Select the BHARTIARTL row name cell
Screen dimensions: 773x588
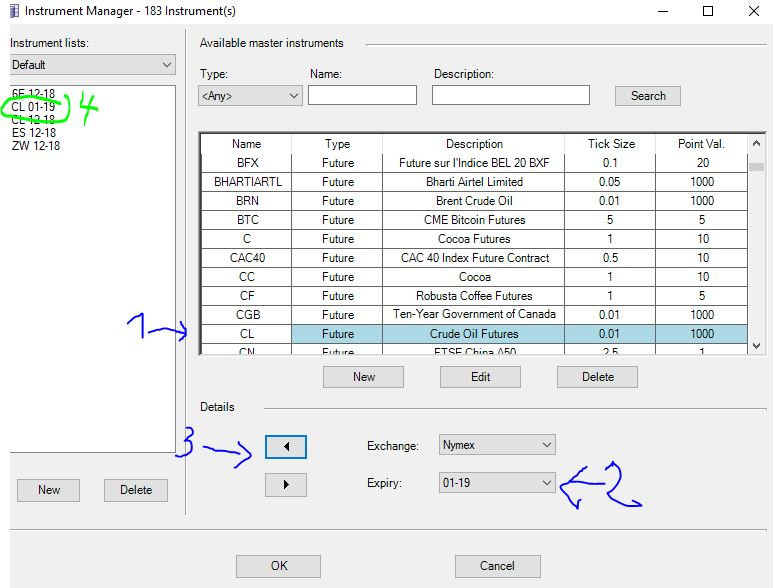pyautogui.click(x=246, y=182)
